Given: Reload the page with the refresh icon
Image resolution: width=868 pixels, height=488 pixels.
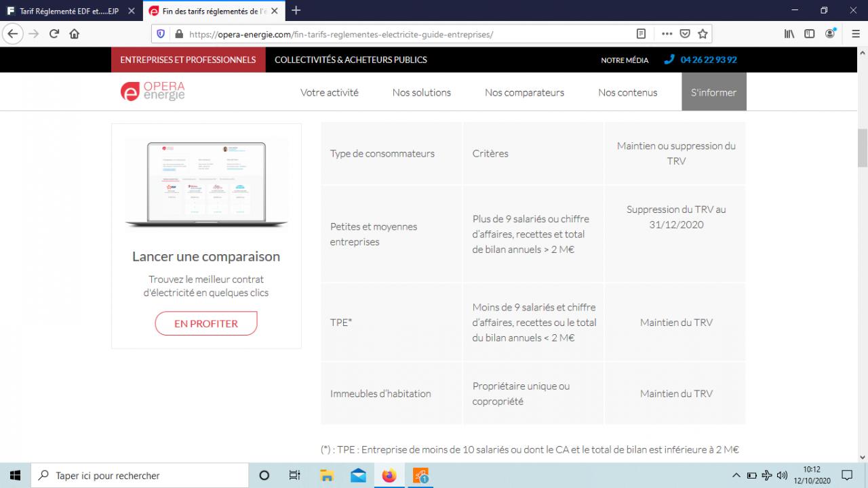Looking at the screenshot, I should (x=54, y=34).
